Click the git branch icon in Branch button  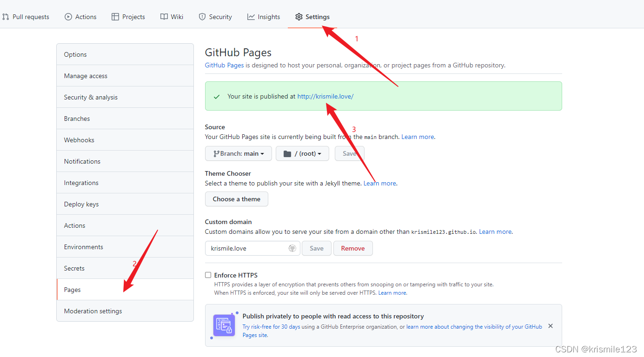216,153
